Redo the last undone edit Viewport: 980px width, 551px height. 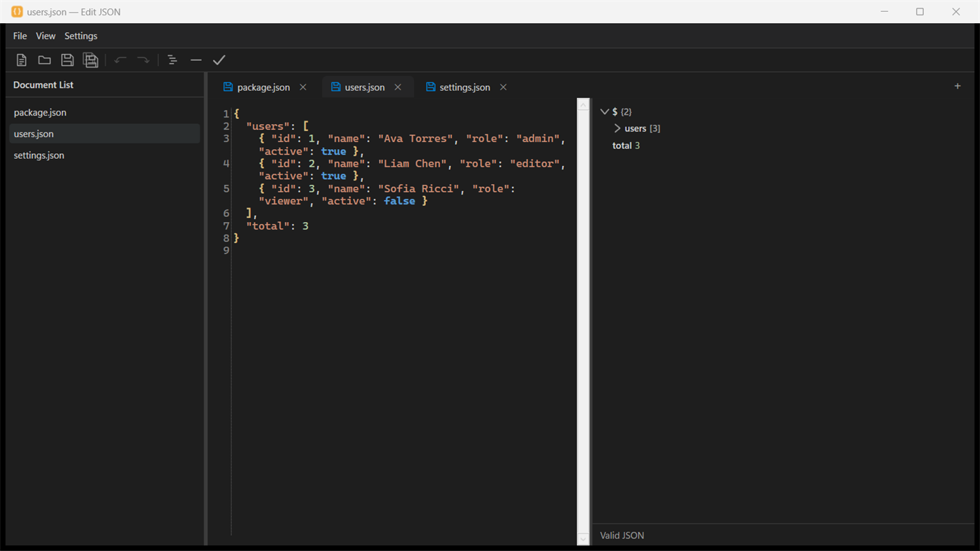coord(144,60)
